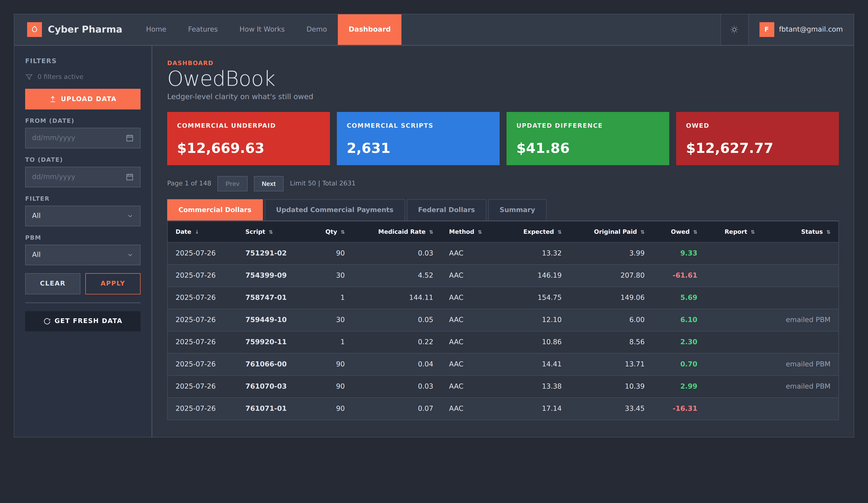Select script 761066-00 cell

[x=266, y=364]
